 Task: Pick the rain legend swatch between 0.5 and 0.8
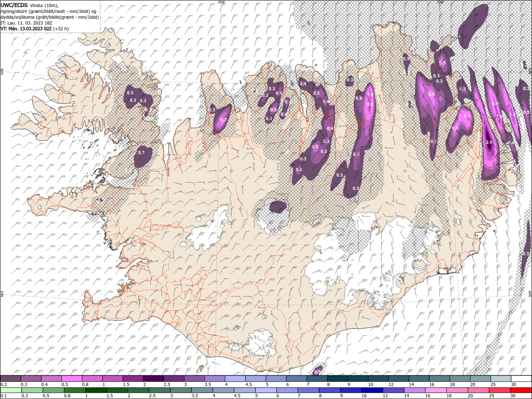point(53,390)
